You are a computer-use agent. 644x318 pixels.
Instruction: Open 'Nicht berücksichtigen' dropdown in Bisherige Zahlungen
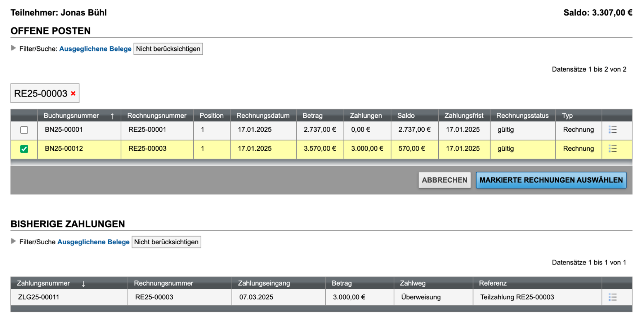[166, 242]
